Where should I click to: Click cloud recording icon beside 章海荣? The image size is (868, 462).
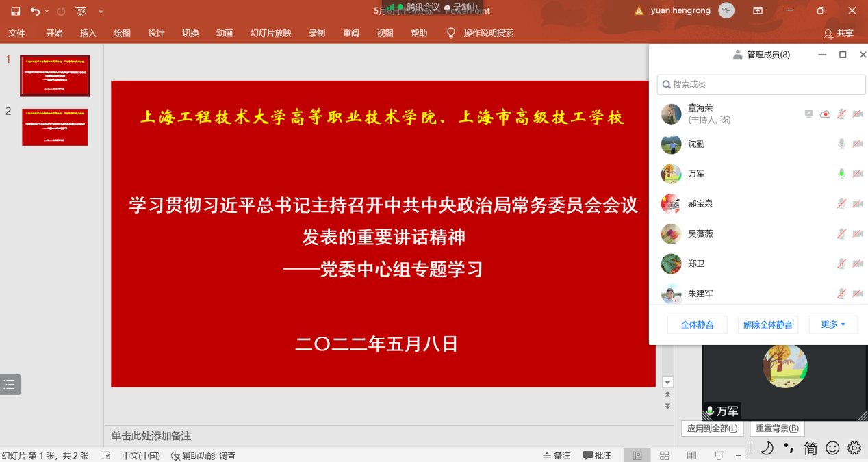[x=825, y=114]
